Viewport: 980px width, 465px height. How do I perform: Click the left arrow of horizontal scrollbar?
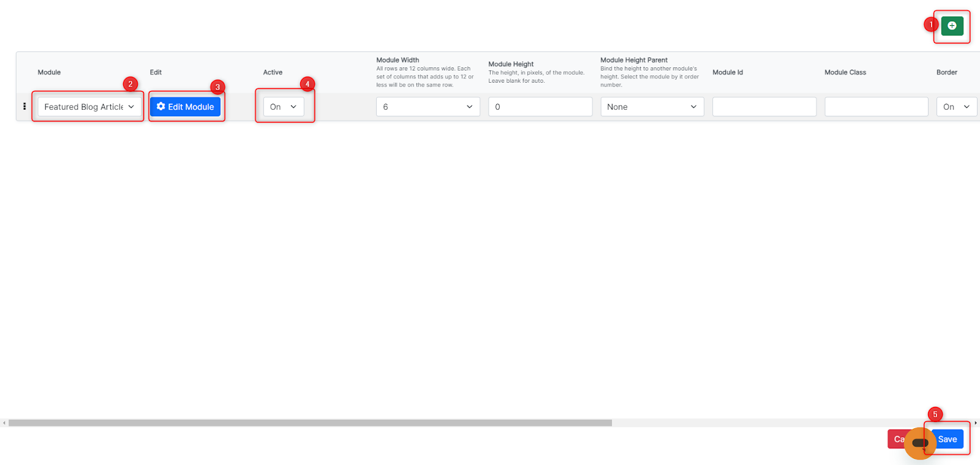(x=4, y=423)
